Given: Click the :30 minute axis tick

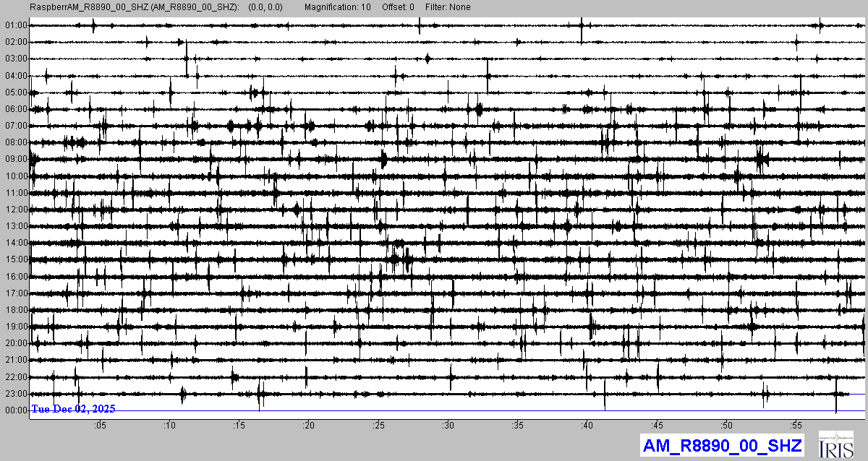Looking at the screenshot, I should (448, 425).
